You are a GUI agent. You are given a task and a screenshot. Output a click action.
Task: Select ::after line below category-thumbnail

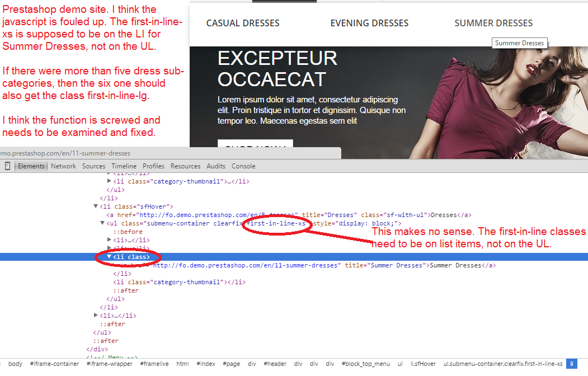tap(126, 290)
